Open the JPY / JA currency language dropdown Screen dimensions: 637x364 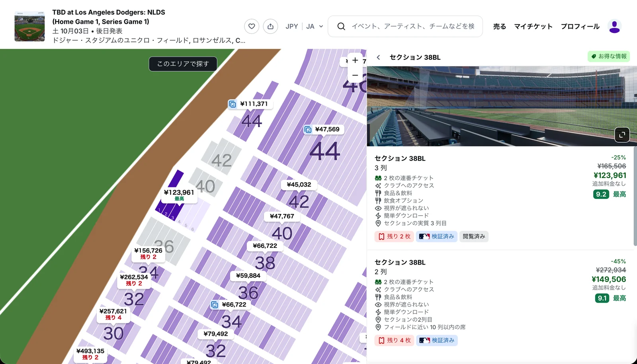point(304,26)
